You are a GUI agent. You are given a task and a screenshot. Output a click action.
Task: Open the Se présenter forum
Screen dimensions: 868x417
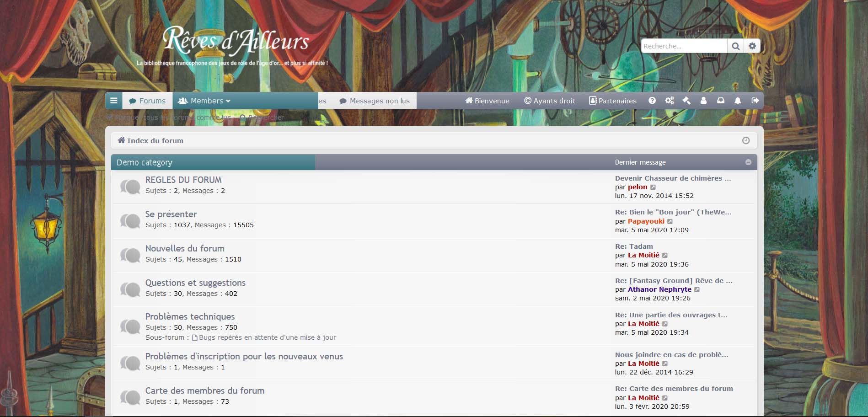click(x=171, y=214)
